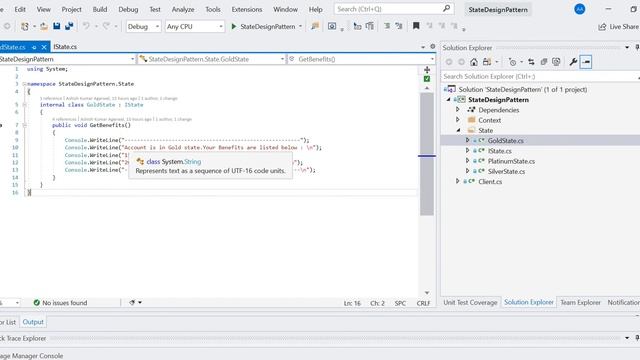Click the Pending Changes Filter clock icon
The height and width of the screenshot is (360, 640).
513,62
